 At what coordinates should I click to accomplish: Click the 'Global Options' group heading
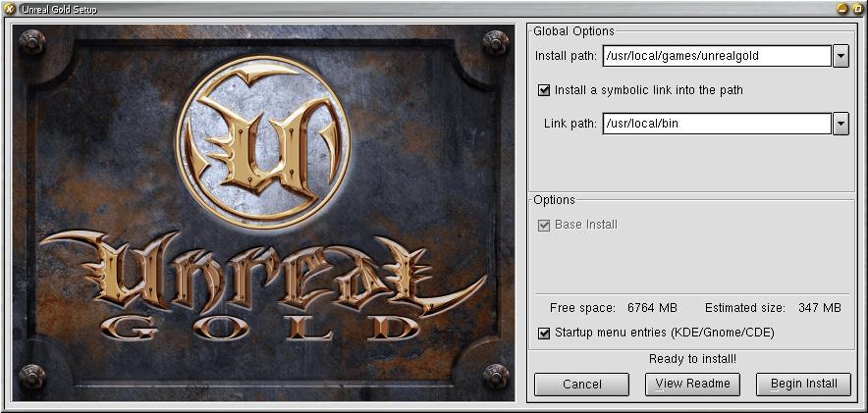[573, 31]
